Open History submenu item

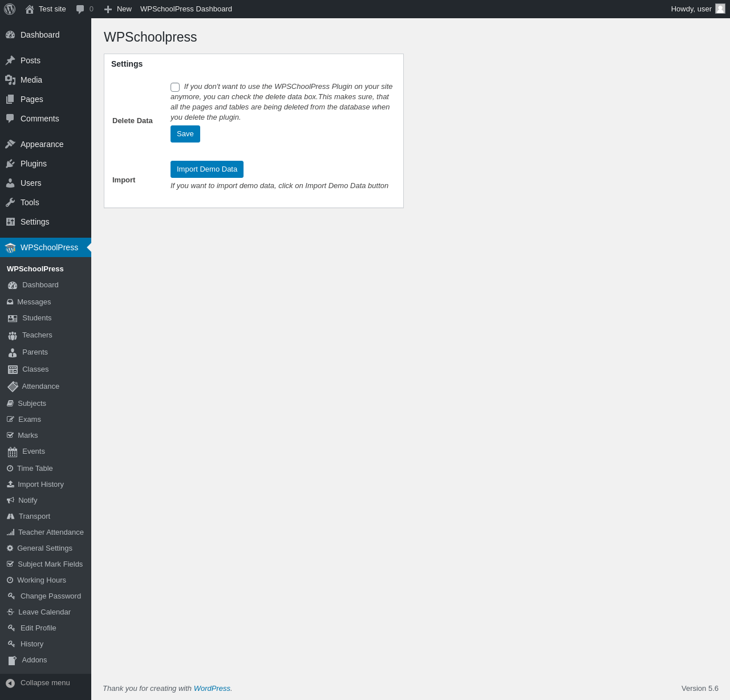[x=46, y=644]
